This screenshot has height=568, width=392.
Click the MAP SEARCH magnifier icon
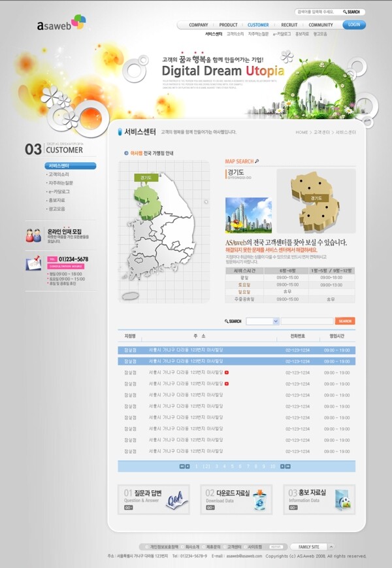click(x=257, y=161)
